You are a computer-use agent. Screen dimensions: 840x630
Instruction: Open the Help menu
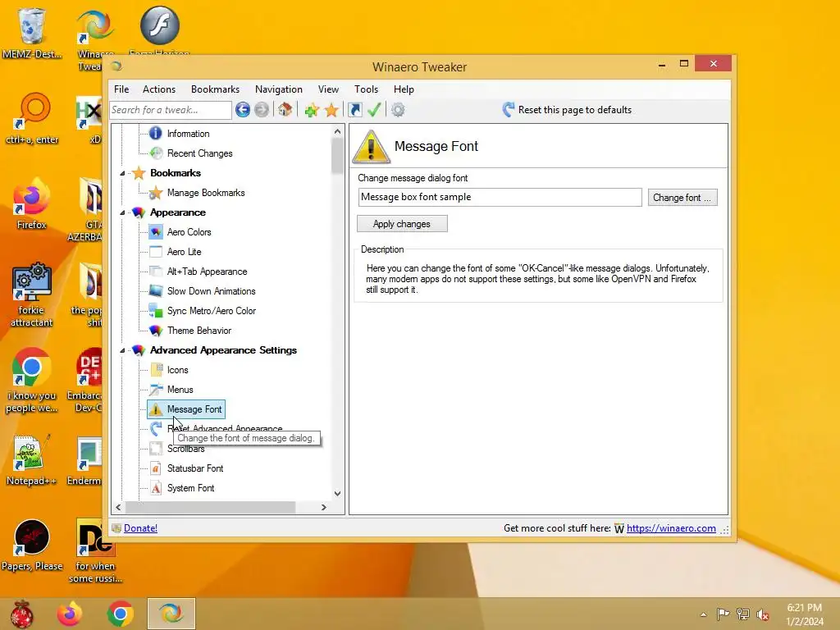coord(404,89)
